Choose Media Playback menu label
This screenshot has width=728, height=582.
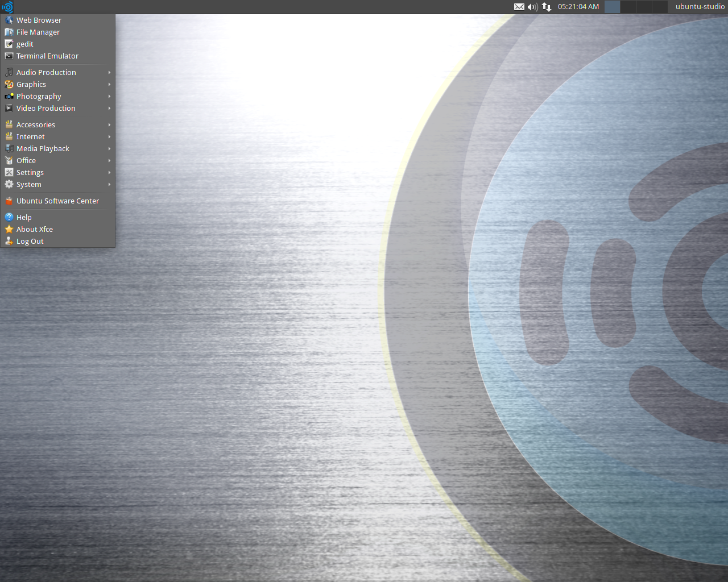click(x=43, y=148)
